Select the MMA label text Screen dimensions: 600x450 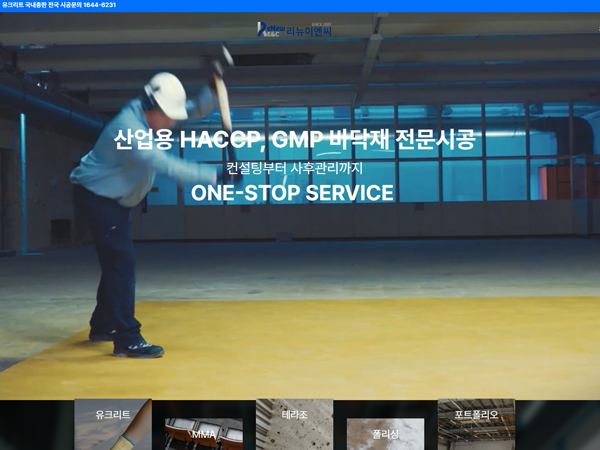204,435
